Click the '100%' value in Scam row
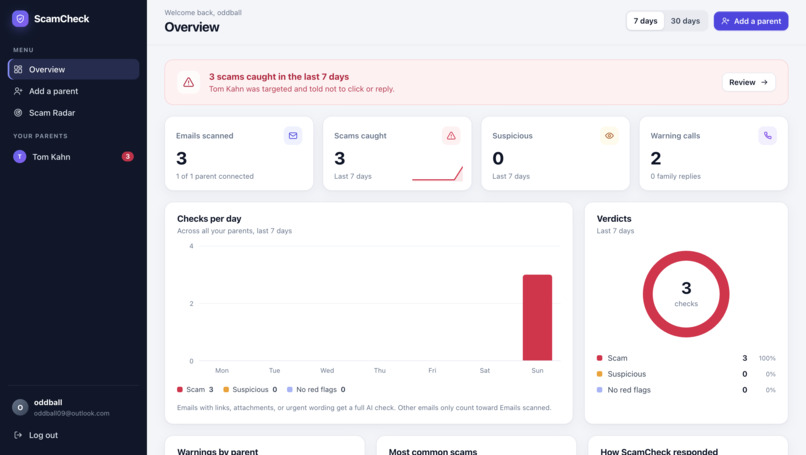The height and width of the screenshot is (455, 806). point(767,358)
